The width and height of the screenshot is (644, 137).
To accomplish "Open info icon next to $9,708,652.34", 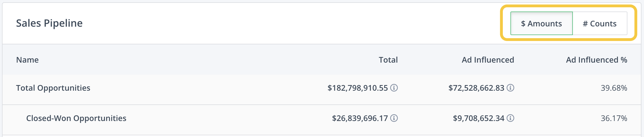I will [510, 118].
